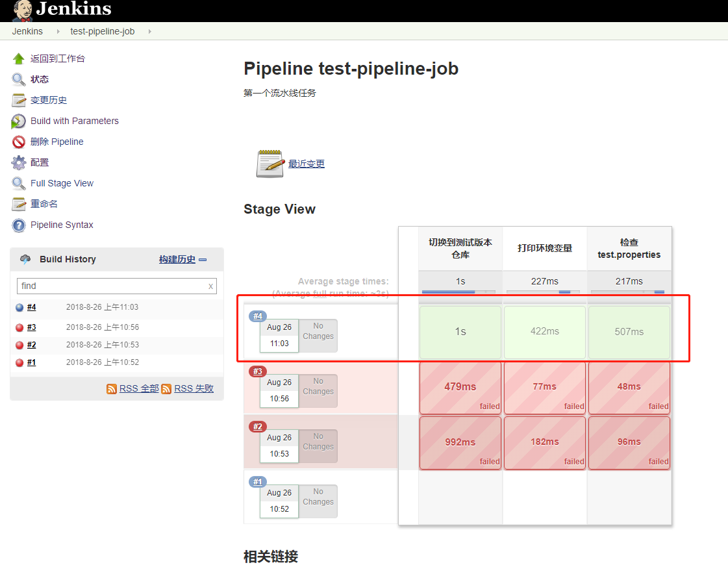The width and height of the screenshot is (728, 565).
Task: Click the failed 479ms stage cell of build #3
Action: [x=460, y=387]
